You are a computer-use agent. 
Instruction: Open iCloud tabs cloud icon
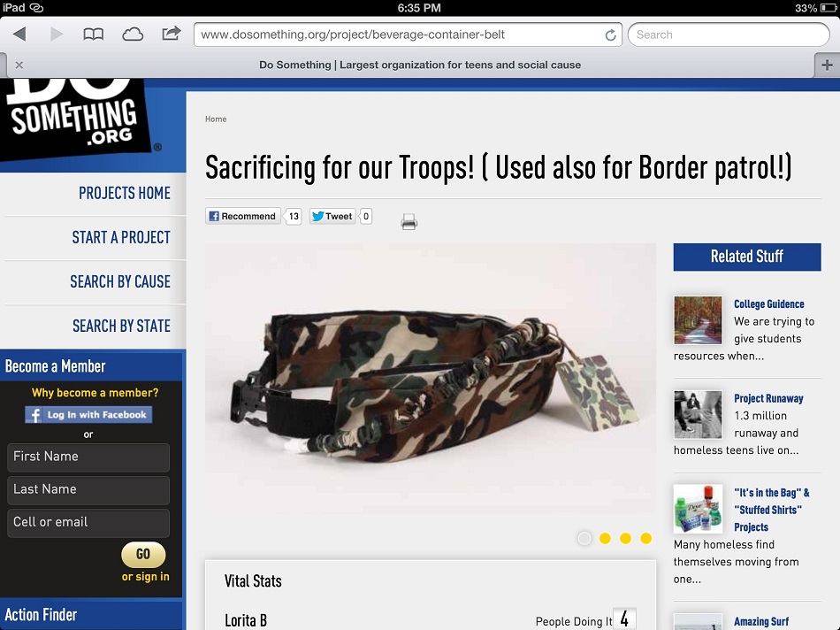pyautogui.click(x=133, y=35)
